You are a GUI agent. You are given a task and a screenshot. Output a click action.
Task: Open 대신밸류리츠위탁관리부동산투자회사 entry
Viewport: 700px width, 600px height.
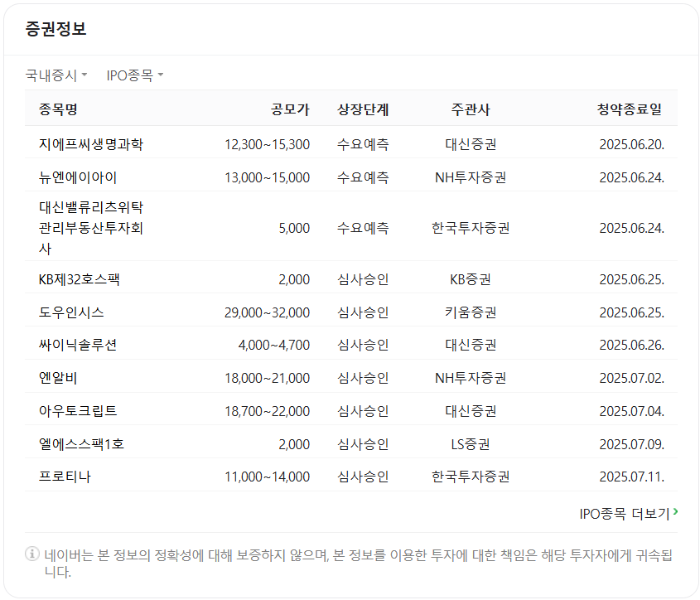tap(91, 228)
